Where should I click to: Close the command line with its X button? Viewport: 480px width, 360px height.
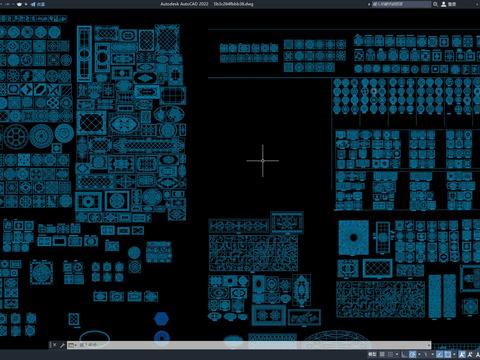[55, 345]
